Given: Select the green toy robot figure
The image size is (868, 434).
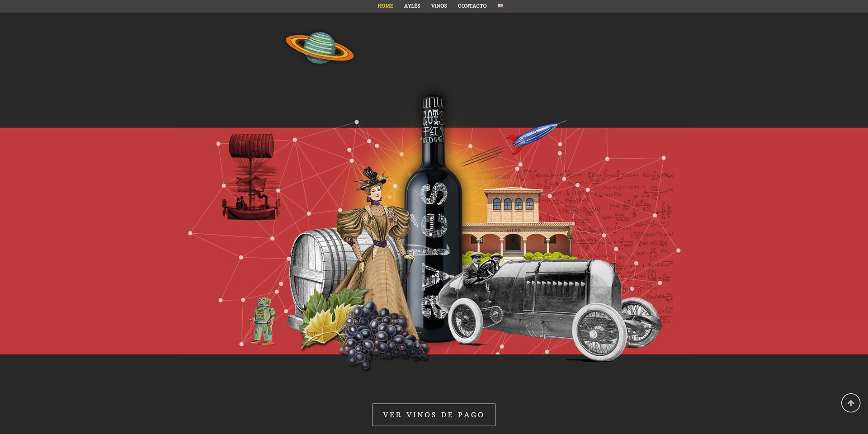Looking at the screenshot, I should click(x=263, y=321).
